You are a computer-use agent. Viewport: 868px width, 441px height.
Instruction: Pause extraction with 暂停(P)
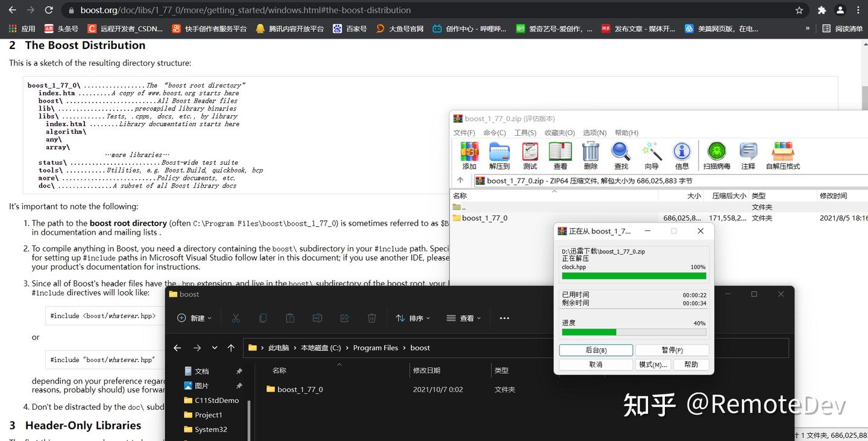pyautogui.click(x=671, y=350)
